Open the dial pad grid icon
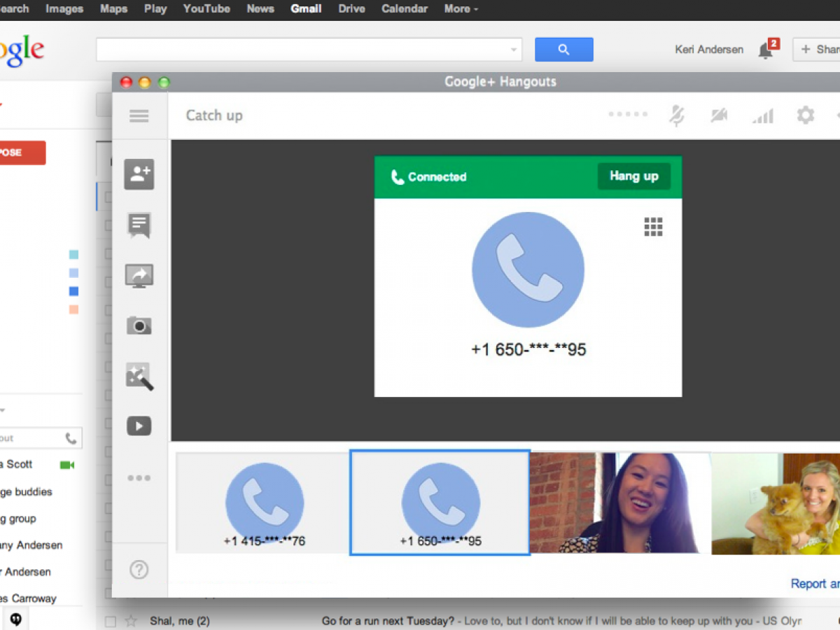840x630 pixels. 652,227
